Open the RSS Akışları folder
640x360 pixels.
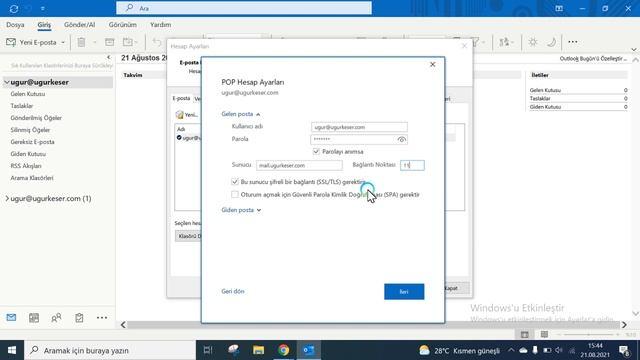tap(26, 166)
